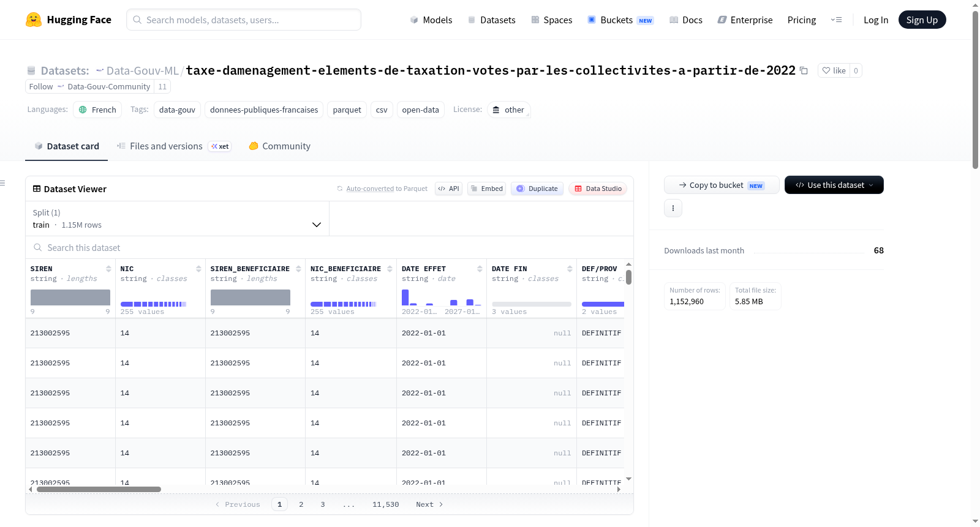Click the Data-Gouv-ML organization avatar
The image size is (980, 527).
[x=100, y=70]
